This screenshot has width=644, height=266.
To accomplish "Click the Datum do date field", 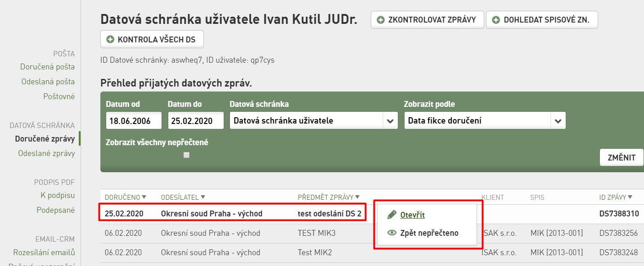I will (x=196, y=121).
